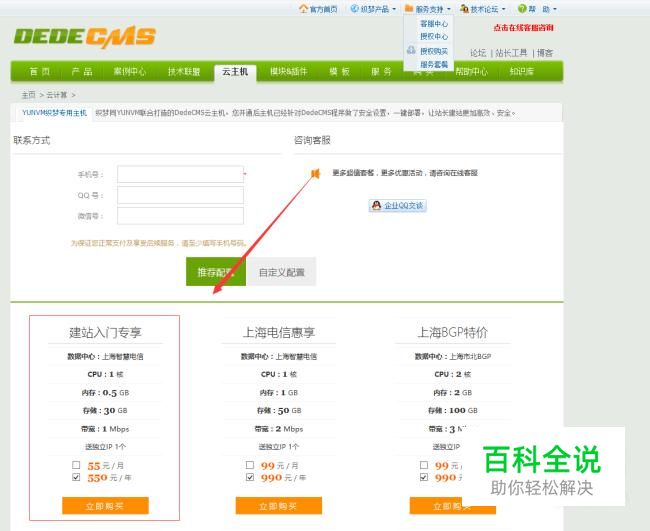Focus the QQ号 input field

click(x=180, y=195)
